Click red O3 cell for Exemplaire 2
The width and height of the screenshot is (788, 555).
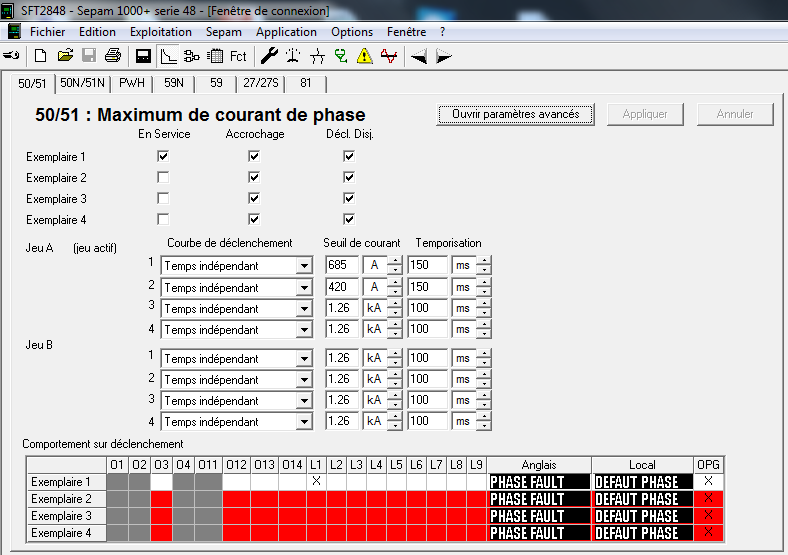(x=161, y=499)
